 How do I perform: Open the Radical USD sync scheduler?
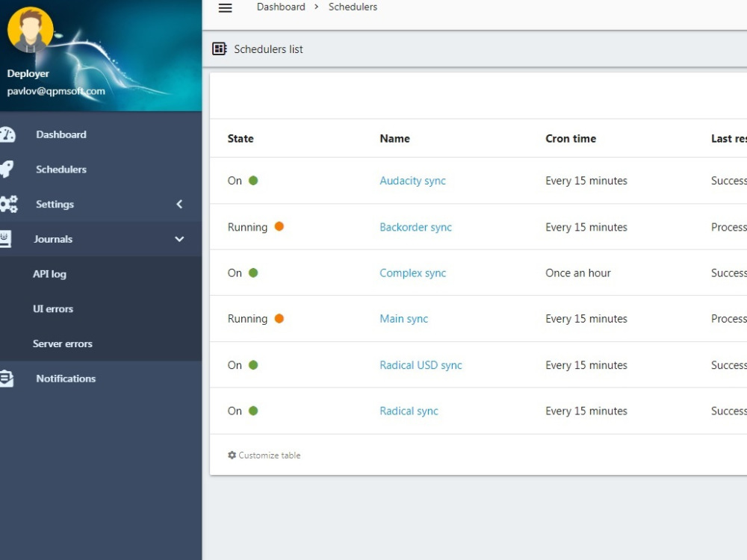(x=421, y=365)
